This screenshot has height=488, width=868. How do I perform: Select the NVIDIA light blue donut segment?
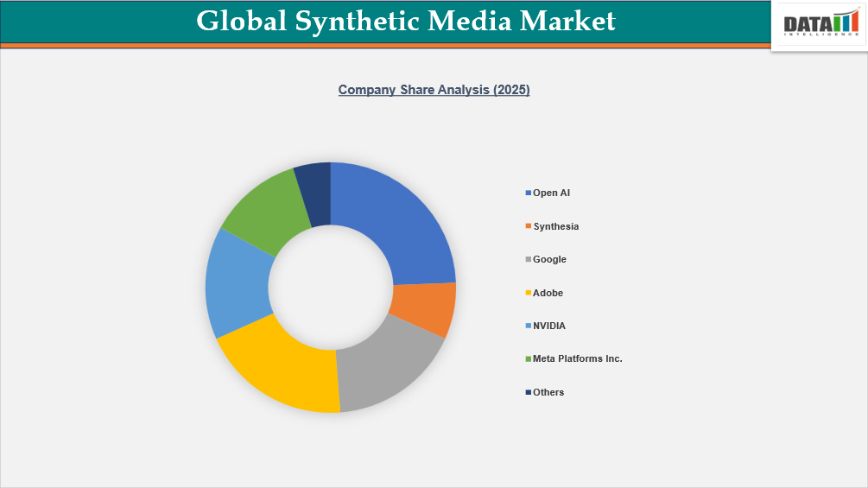237,284
